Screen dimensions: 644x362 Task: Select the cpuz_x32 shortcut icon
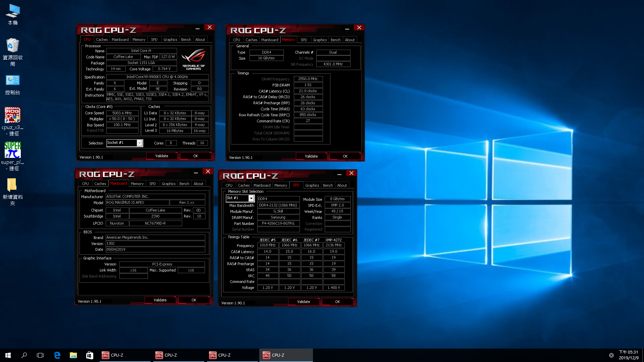pyautogui.click(x=13, y=122)
